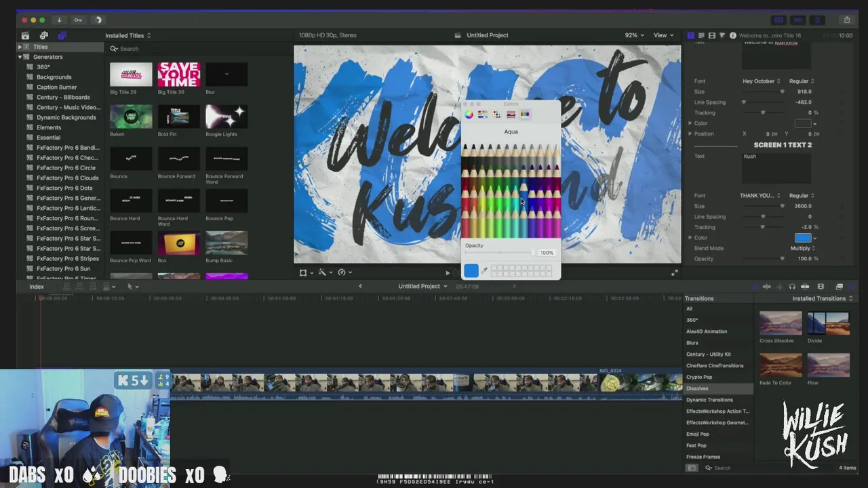Viewport: 868px width, 488px height.
Task: Go back in timeline history
Action: pyautogui.click(x=360, y=286)
